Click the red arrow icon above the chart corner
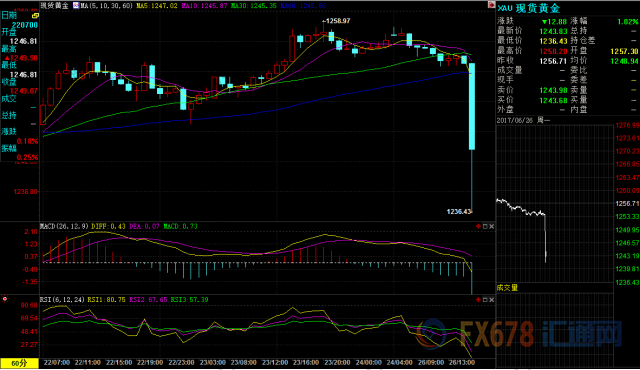 point(491,4)
